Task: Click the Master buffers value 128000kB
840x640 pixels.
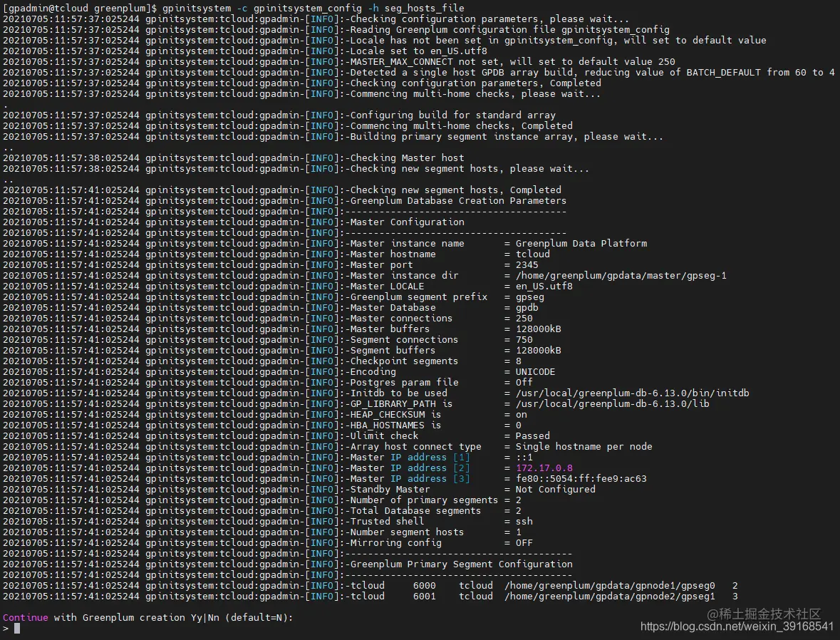Action: coord(539,329)
